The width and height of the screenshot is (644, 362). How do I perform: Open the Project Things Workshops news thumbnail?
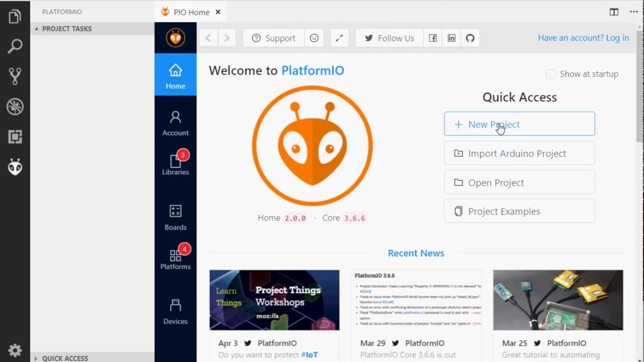coord(274,300)
